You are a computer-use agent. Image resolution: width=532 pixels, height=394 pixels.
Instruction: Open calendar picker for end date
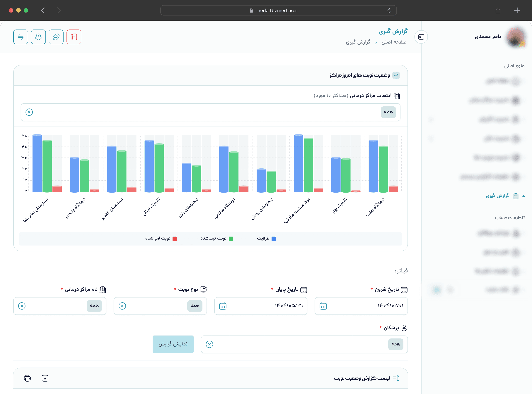coord(223,306)
